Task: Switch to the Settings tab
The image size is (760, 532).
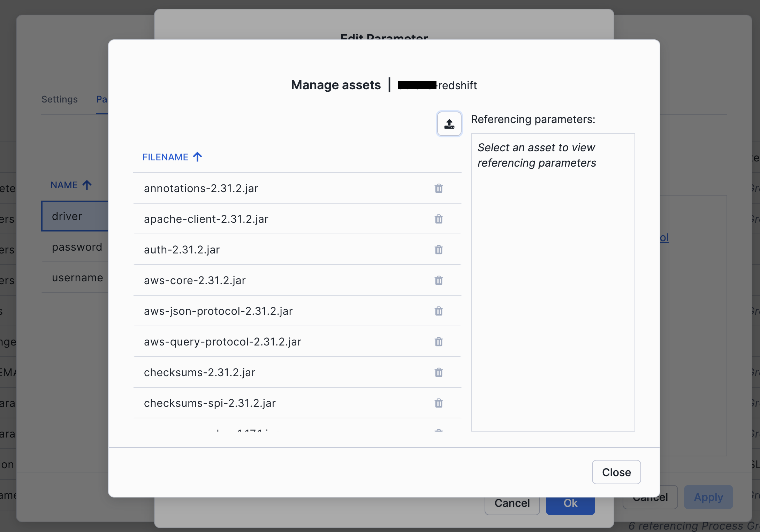Action: coord(59,99)
